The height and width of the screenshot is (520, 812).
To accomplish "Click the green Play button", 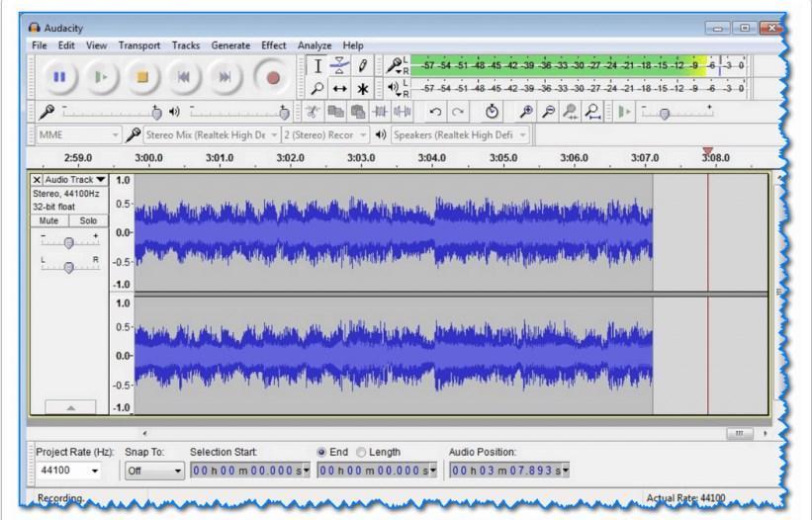I will 101,78.
